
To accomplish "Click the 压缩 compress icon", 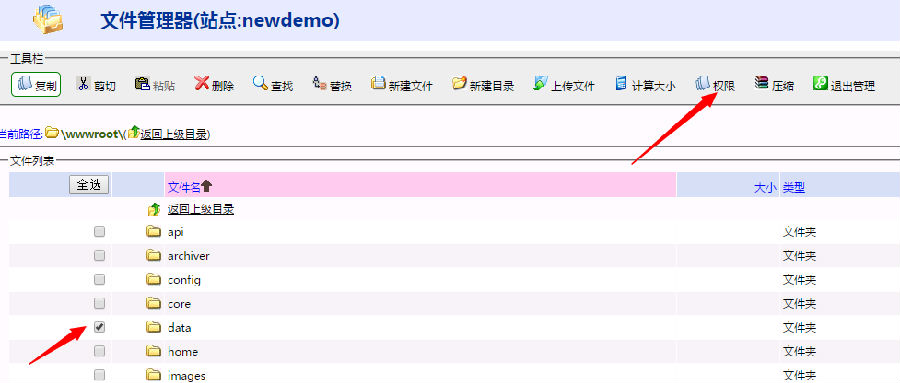I will [762, 83].
